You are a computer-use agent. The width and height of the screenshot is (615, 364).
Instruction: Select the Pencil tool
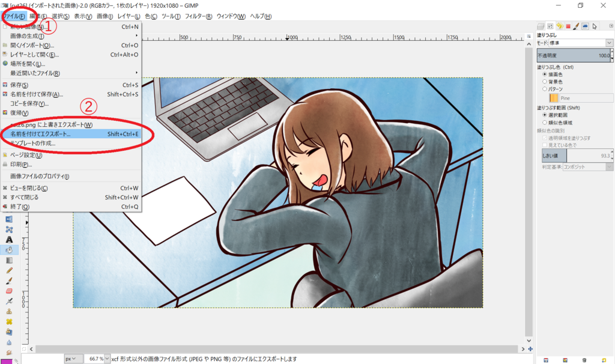point(9,270)
